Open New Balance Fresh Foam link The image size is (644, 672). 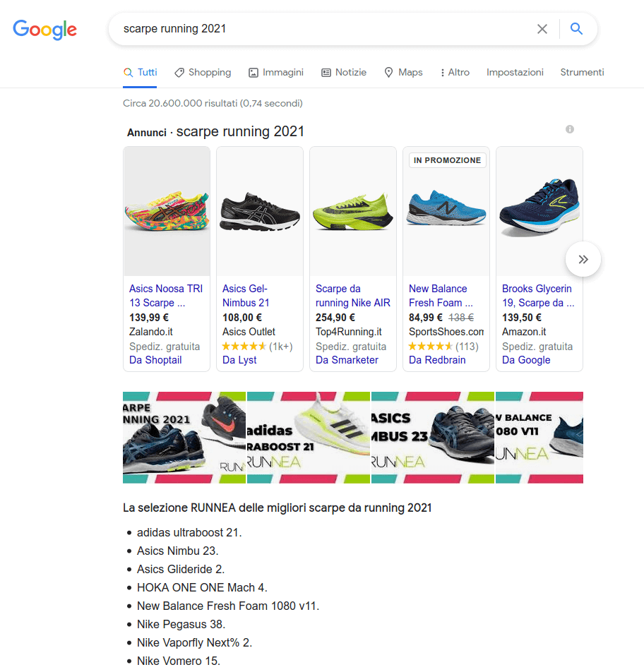coord(441,296)
